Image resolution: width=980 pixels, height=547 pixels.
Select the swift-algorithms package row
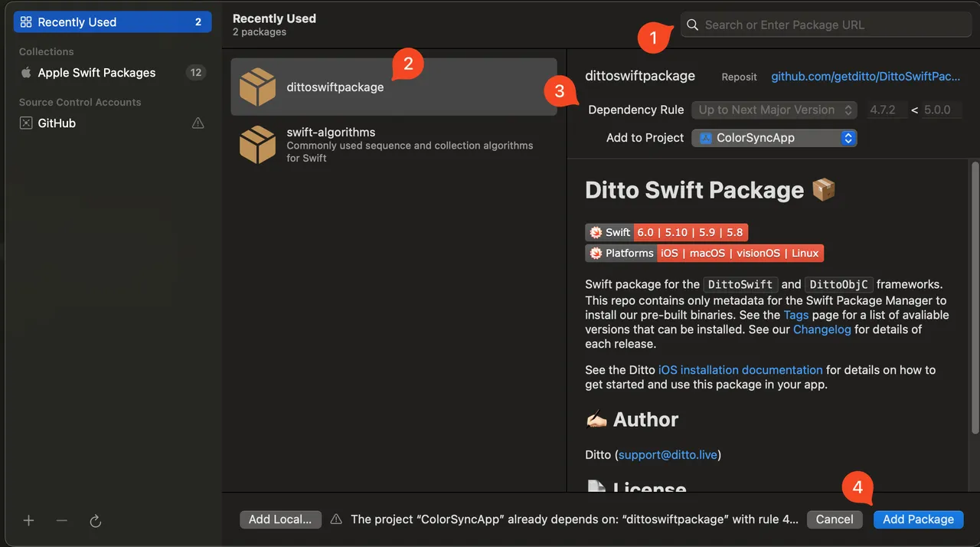394,145
